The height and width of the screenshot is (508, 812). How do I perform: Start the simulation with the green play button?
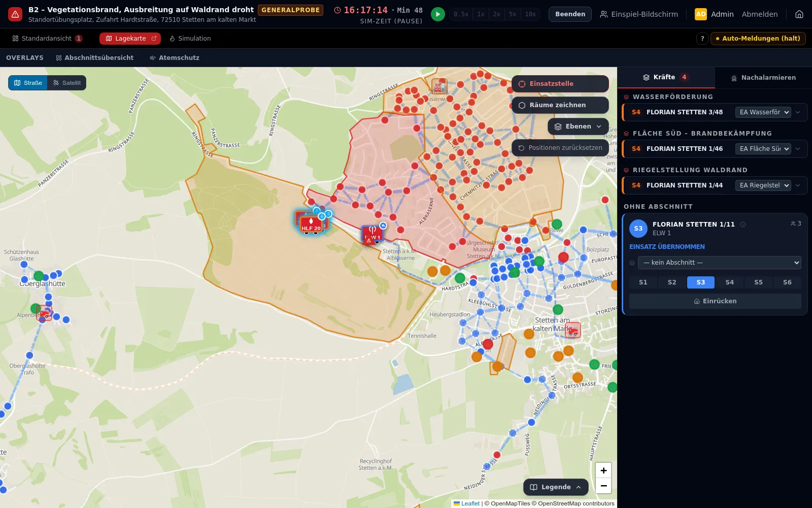(x=437, y=14)
